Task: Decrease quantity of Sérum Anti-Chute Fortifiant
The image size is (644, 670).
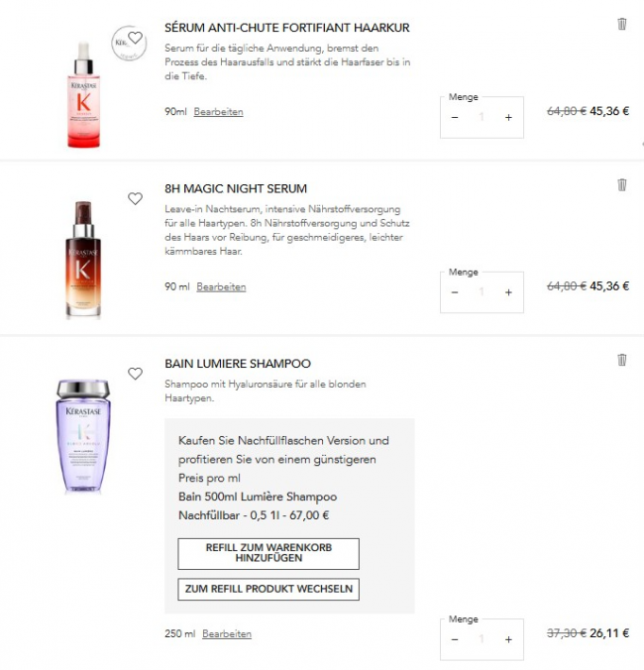Action: click(x=455, y=117)
